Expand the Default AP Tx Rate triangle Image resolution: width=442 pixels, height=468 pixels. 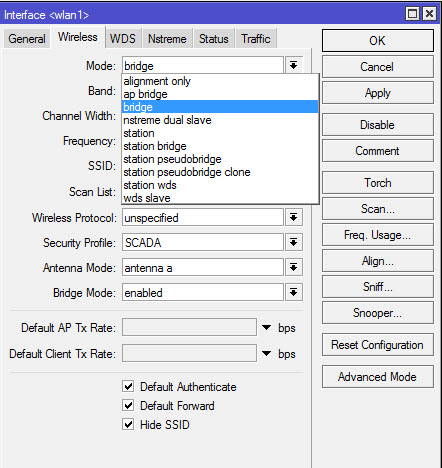point(266,327)
